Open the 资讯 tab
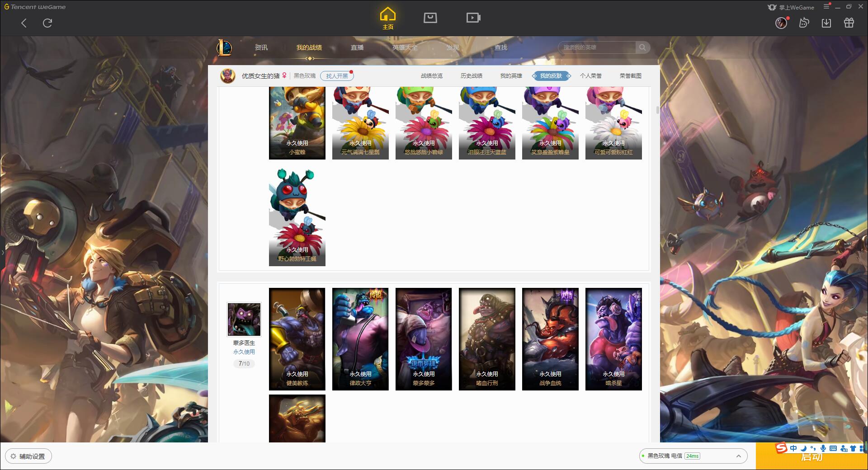868x470 pixels. click(x=261, y=47)
